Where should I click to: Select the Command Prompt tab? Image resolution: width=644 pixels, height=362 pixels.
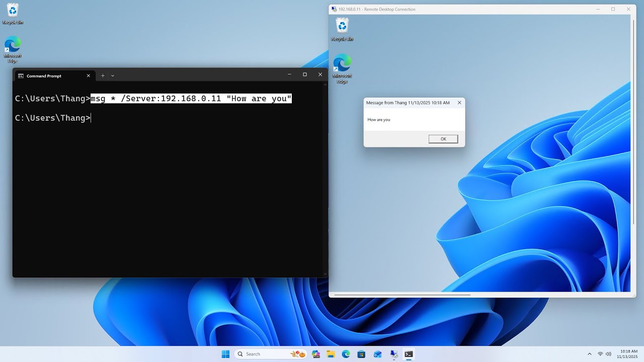point(55,76)
